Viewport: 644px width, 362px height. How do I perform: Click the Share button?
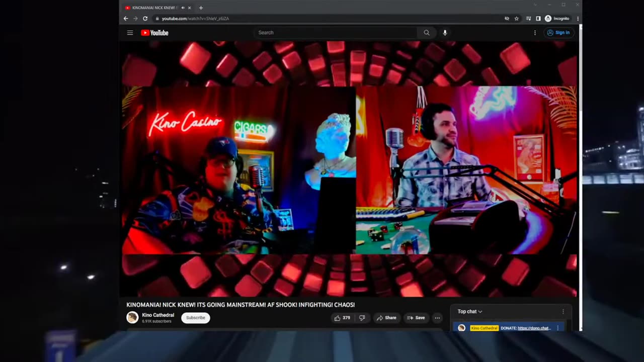[386, 318]
